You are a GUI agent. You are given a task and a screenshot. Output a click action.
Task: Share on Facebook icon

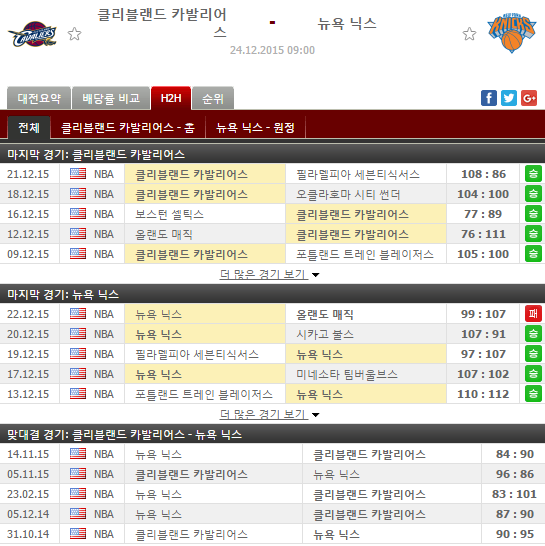tap(489, 98)
